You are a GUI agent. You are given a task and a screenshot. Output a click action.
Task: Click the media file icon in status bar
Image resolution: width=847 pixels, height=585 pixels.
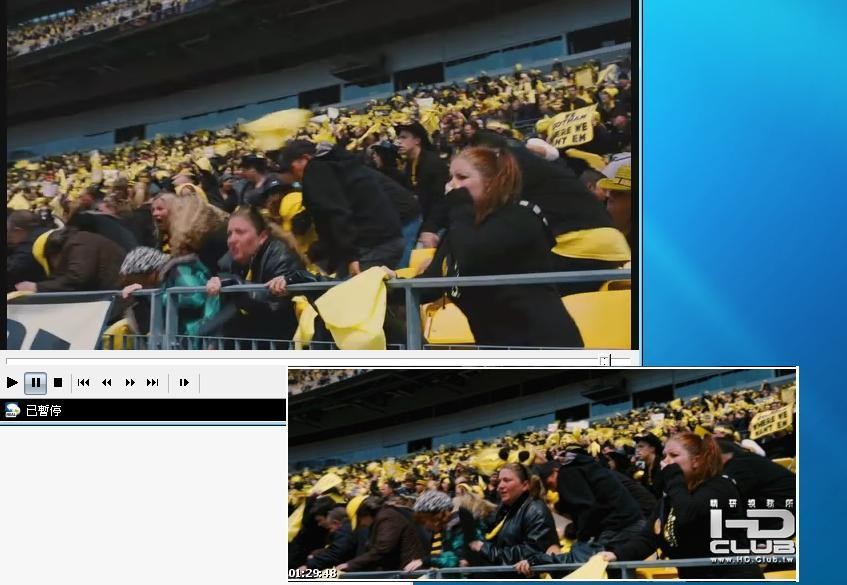point(12,411)
